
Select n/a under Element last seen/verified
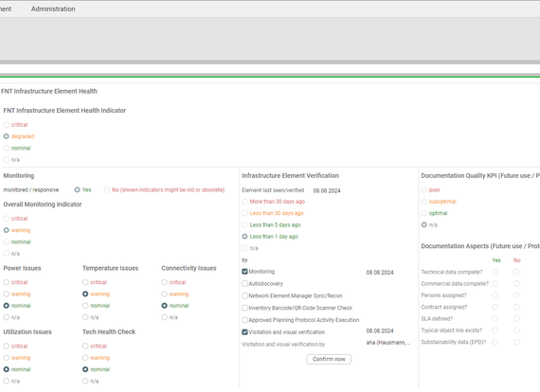tap(244, 248)
